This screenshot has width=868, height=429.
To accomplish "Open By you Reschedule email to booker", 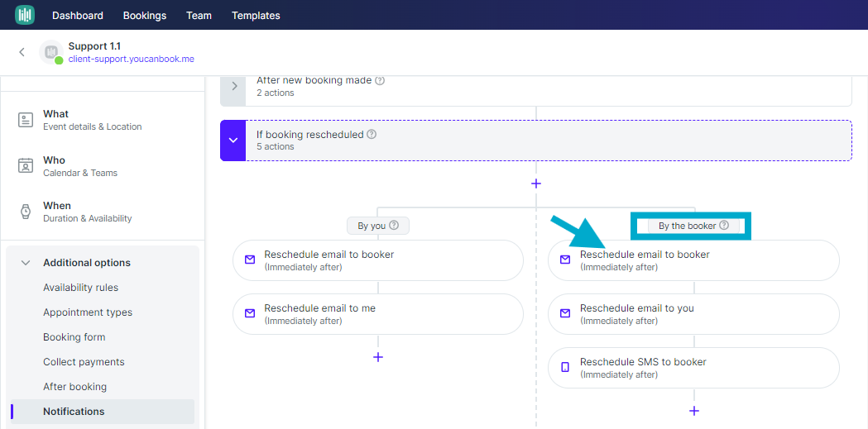I will click(378, 260).
